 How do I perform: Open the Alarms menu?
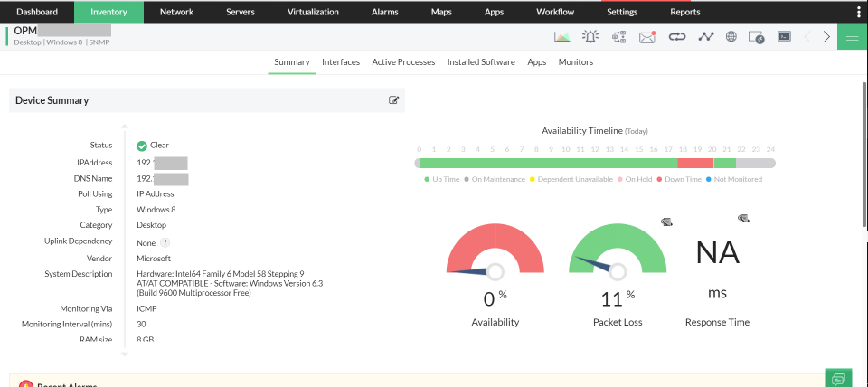click(385, 12)
